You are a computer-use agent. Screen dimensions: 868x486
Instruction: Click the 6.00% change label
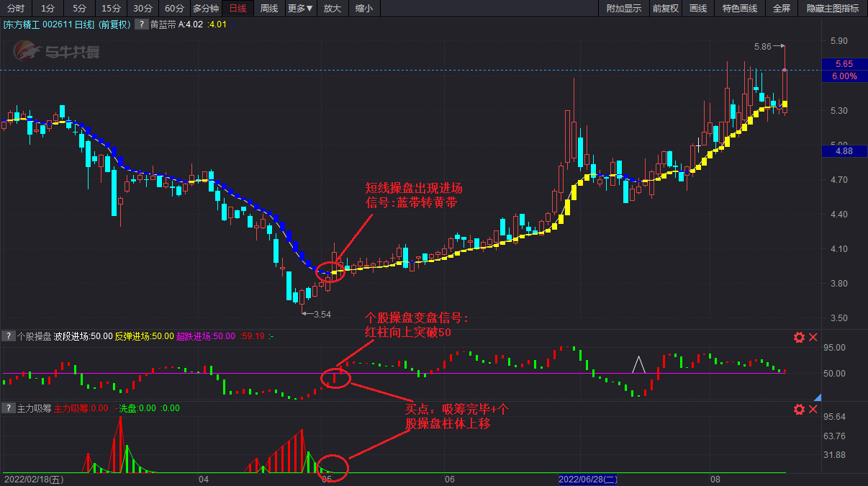click(844, 76)
